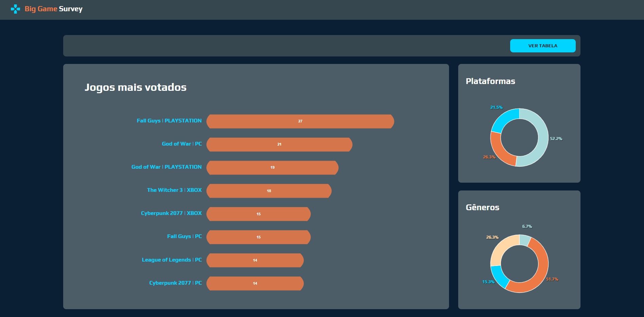Screen dimensions: 644x317
Task: Select the League of Legends | PC bar
Action: pyautogui.click(x=255, y=260)
